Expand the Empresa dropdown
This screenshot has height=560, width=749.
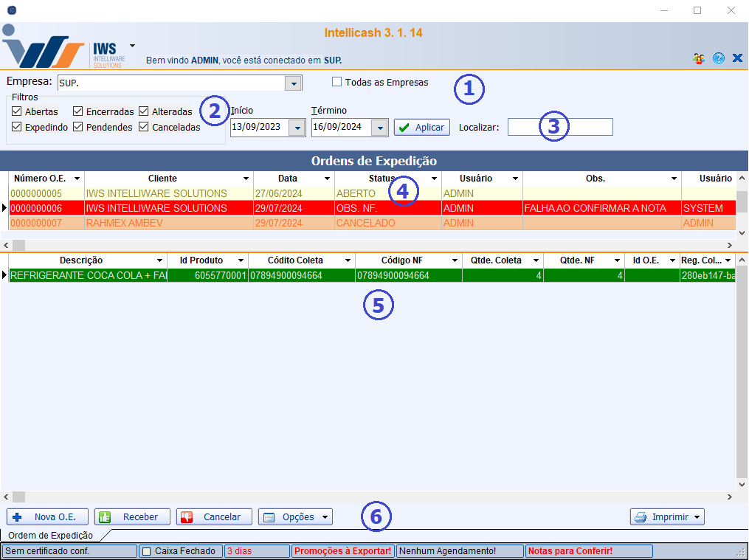coord(293,83)
